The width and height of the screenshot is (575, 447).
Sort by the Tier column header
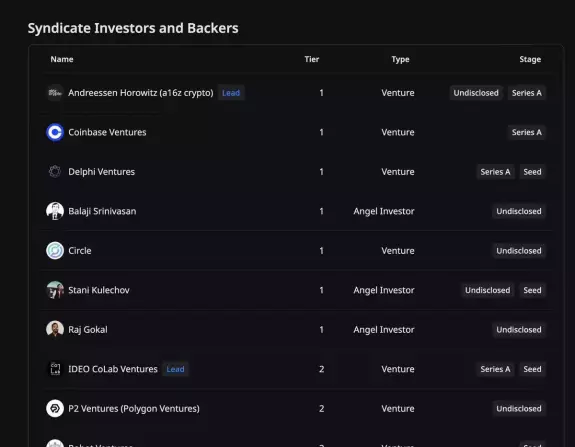tap(312, 59)
